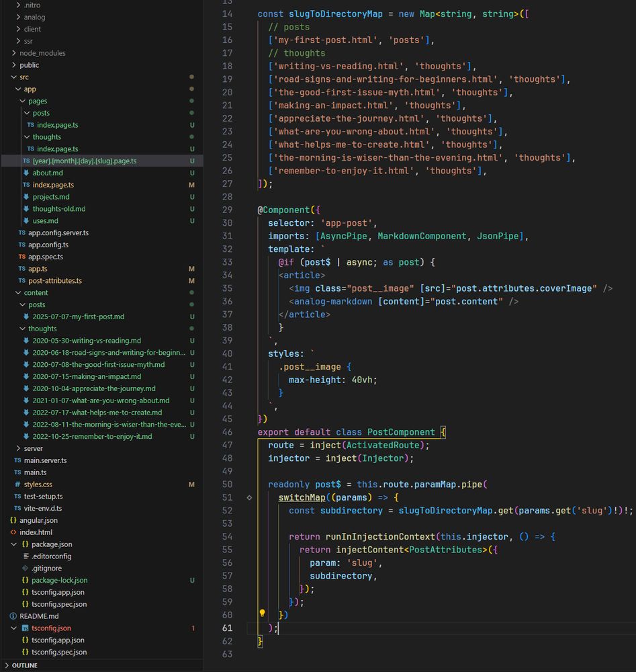Open 2021-01-07-what-are-you-wrong-about.md
The image size is (636, 672).
(101, 401)
